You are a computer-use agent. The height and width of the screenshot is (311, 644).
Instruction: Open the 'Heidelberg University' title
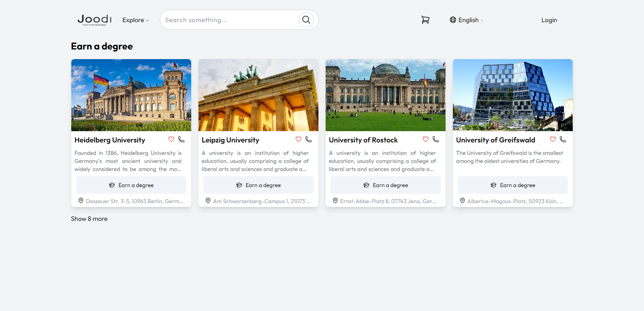[110, 140]
